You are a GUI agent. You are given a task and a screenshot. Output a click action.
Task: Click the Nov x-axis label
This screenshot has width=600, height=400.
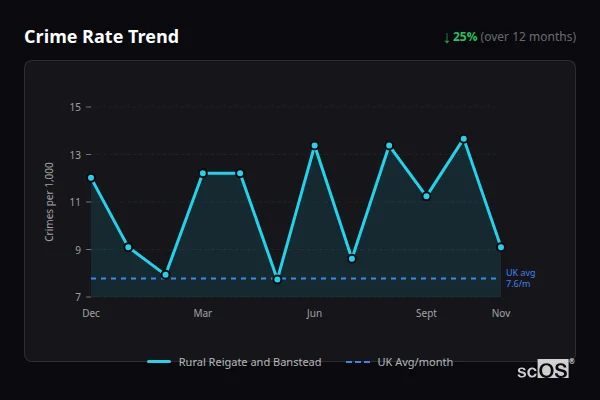coord(501,313)
